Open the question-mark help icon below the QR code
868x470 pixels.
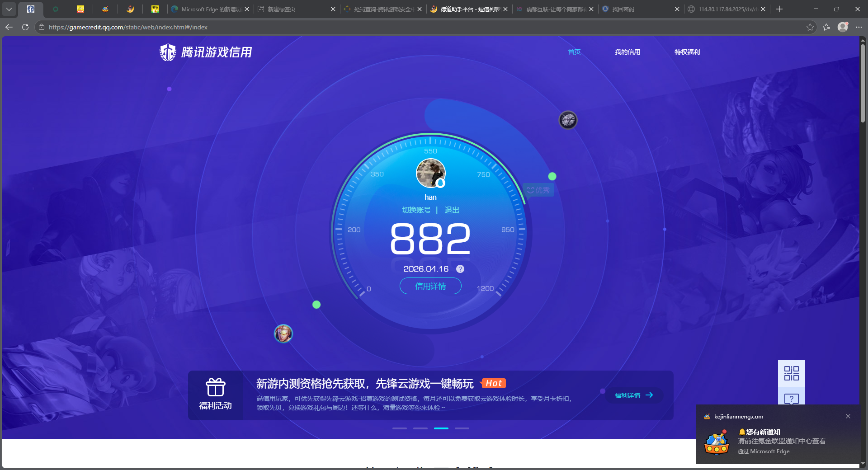point(791,399)
